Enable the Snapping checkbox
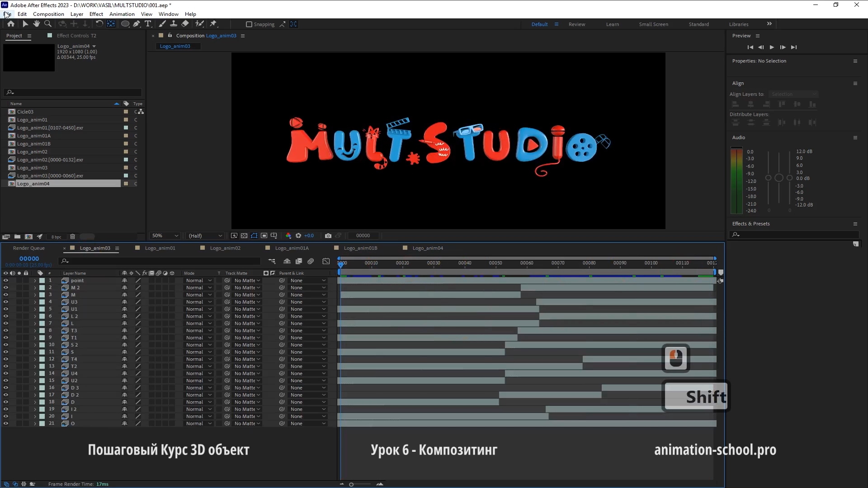Viewport: 868px width, 488px height. [249, 24]
